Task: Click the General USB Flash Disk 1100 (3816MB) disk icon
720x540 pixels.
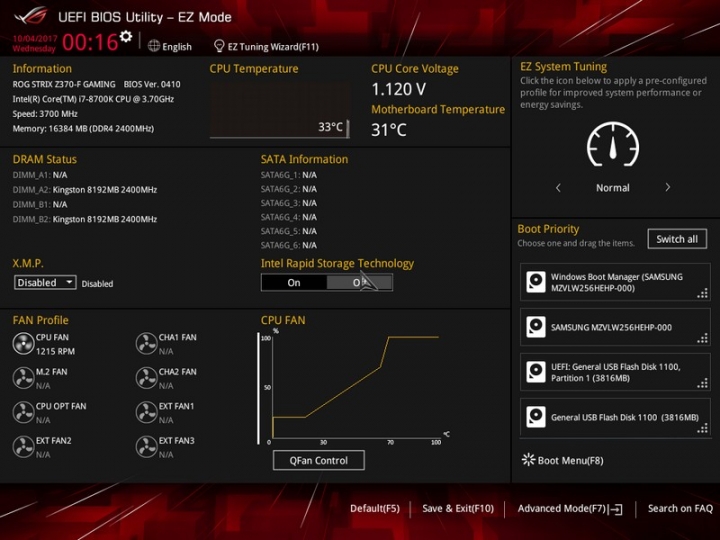Action: (536, 417)
